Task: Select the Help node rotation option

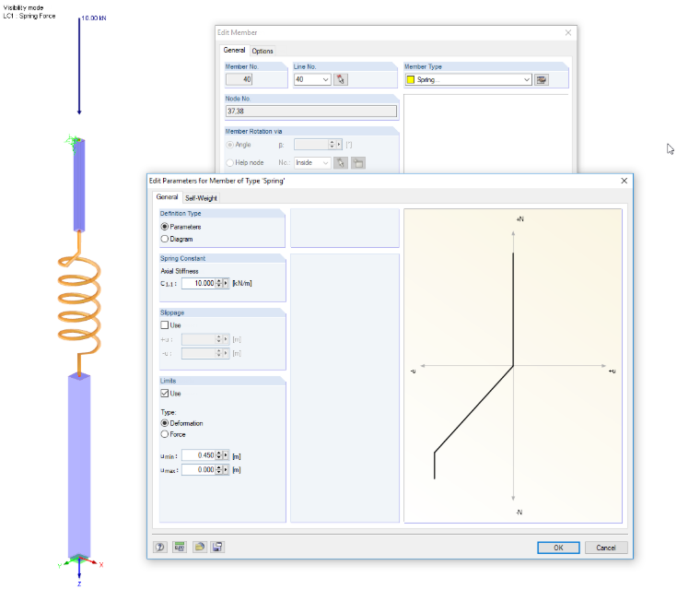Action: pos(230,162)
